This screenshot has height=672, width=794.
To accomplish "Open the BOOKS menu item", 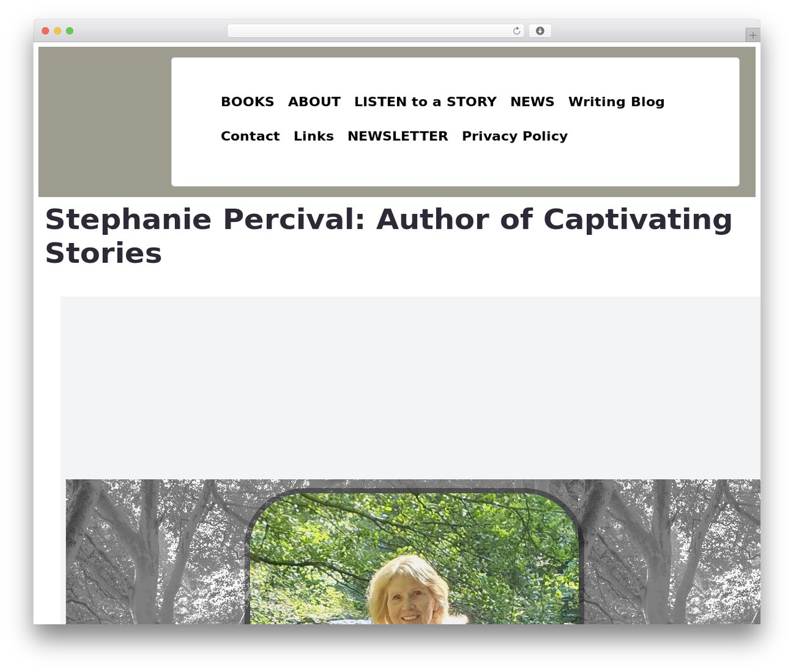I will point(248,102).
